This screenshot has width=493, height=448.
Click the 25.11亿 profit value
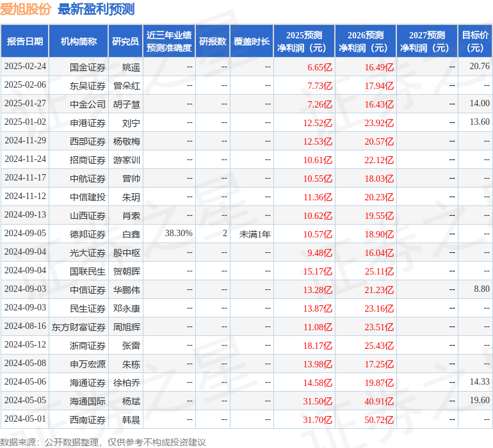379,271
